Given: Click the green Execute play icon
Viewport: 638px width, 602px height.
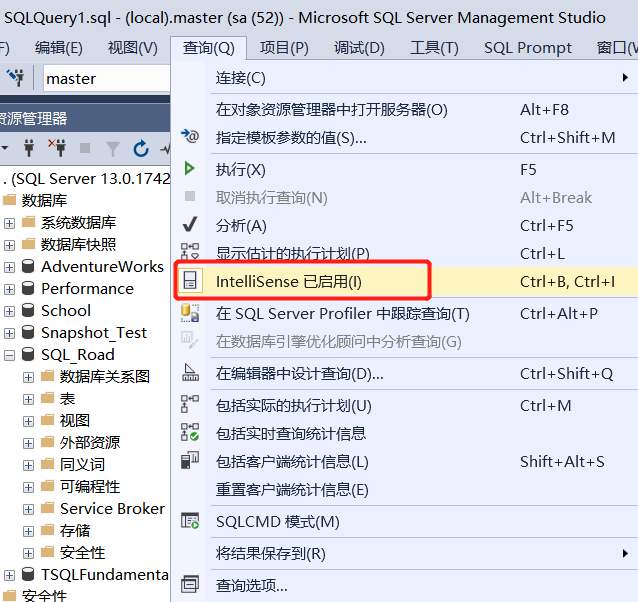Looking at the screenshot, I should 189,168.
